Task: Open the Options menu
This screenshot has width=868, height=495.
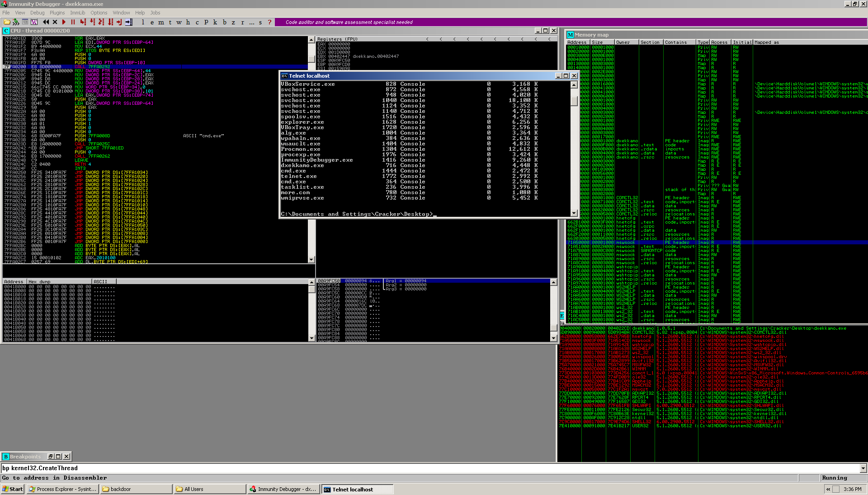Action: pos(99,13)
